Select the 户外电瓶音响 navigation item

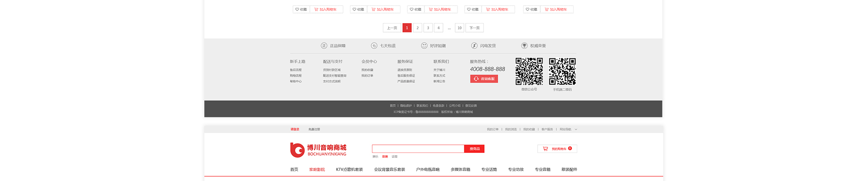click(428, 170)
